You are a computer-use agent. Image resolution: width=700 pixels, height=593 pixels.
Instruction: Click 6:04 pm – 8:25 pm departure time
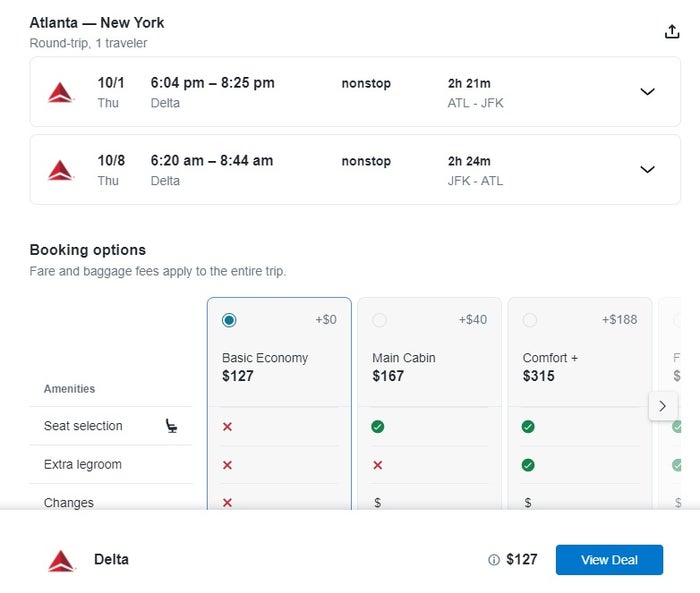tap(212, 83)
